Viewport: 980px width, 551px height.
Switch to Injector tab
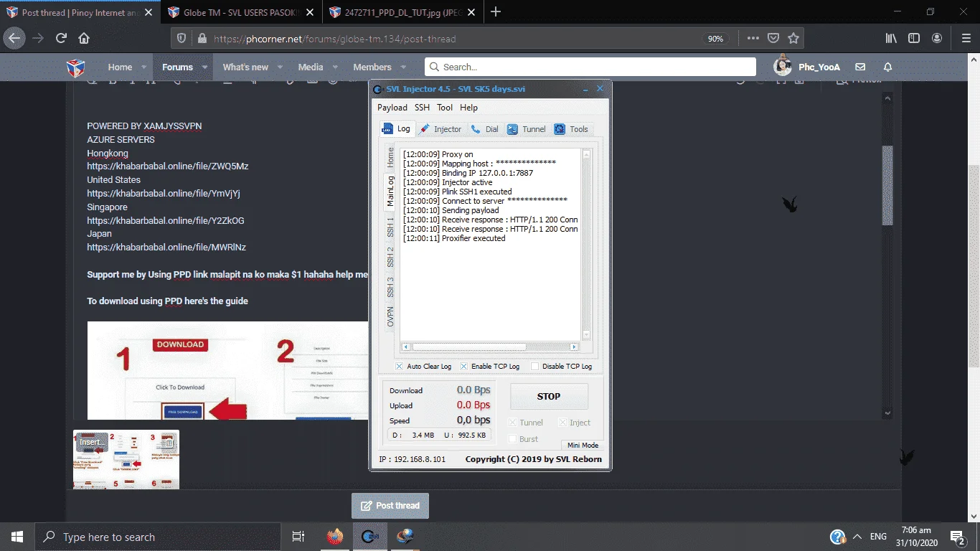(440, 129)
